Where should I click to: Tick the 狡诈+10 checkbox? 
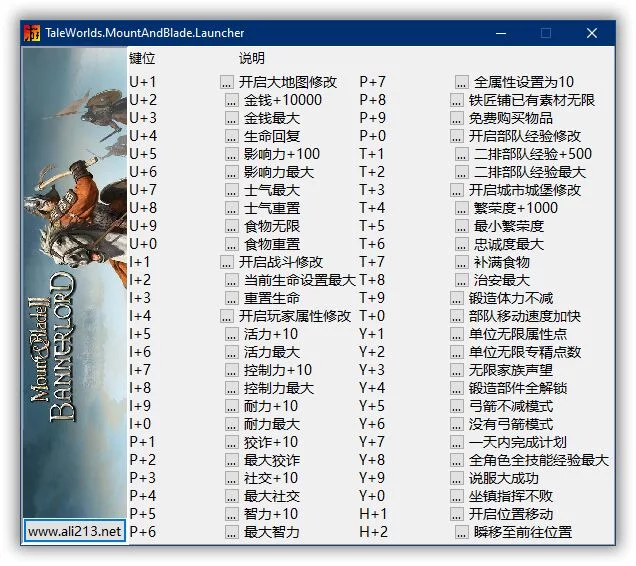(x=232, y=442)
